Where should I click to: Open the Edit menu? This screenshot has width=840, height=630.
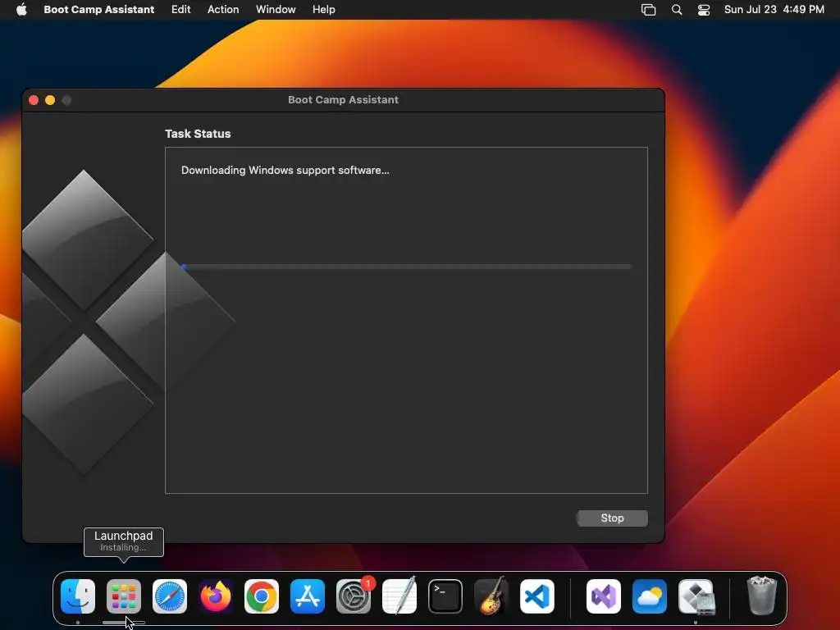(180, 9)
